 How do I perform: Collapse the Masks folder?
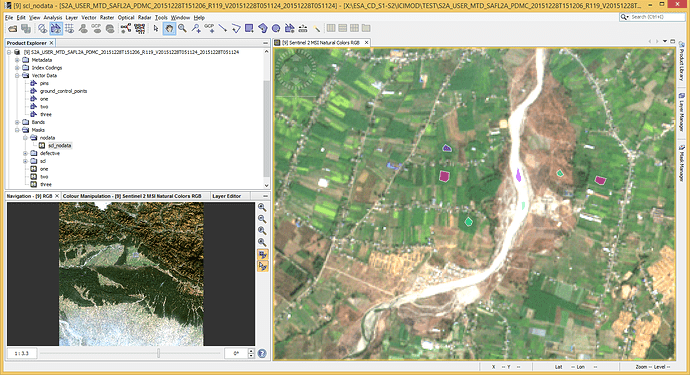(x=17, y=130)
